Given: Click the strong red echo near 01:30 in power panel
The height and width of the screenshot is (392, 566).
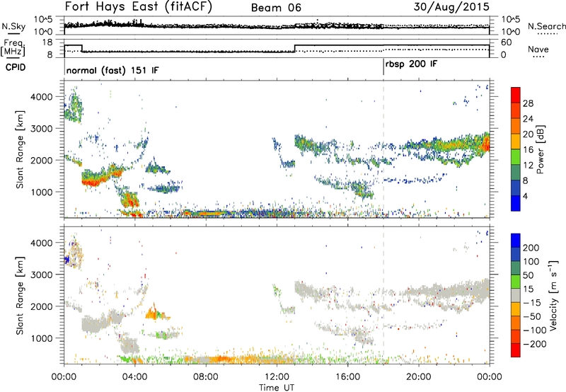Looking at the screenshot, I should pyautogui.click(x=93, y=182).
